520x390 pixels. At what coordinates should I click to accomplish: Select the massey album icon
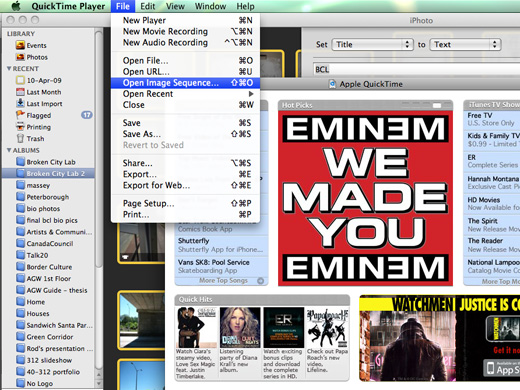tap(20, 185)
